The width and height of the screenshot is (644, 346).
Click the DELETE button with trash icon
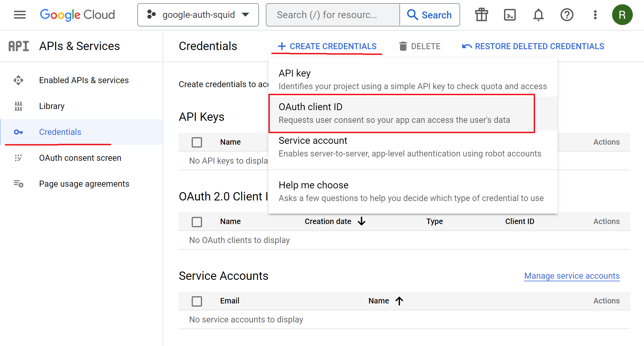click(420, 46)
